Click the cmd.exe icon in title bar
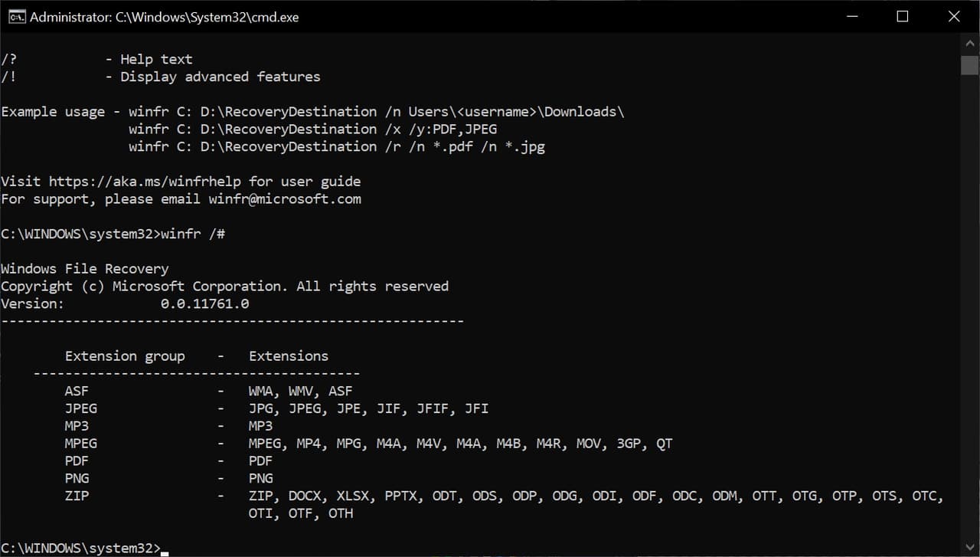This screenshot has width=980, height=557. pos(16,17)
